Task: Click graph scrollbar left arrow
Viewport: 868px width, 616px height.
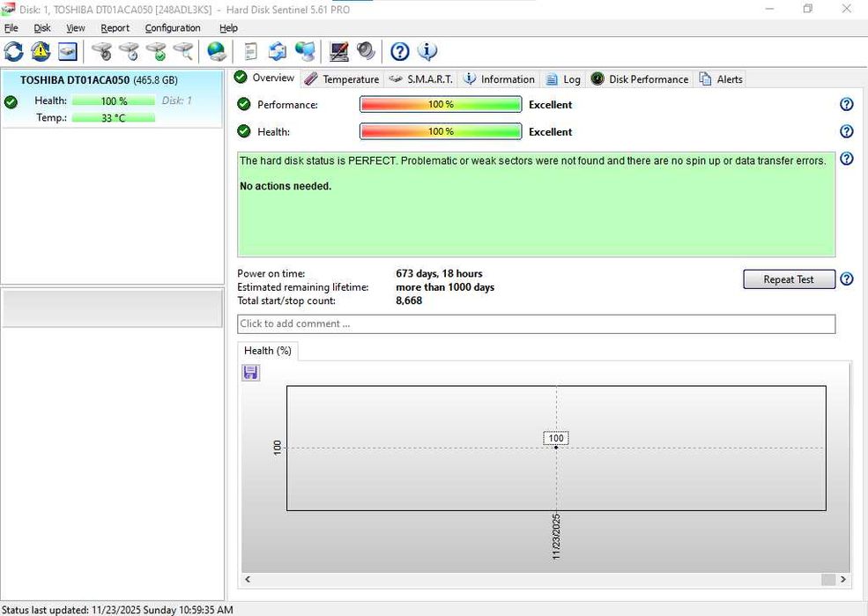Action: pos(248,580)
